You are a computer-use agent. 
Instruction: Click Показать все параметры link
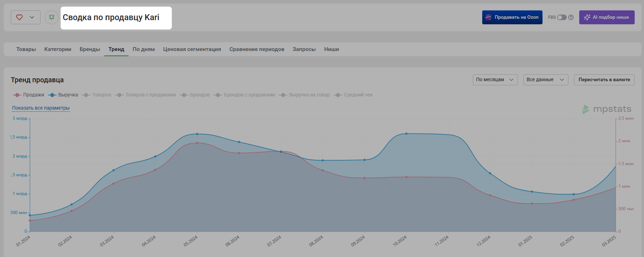tap(41, 108)
